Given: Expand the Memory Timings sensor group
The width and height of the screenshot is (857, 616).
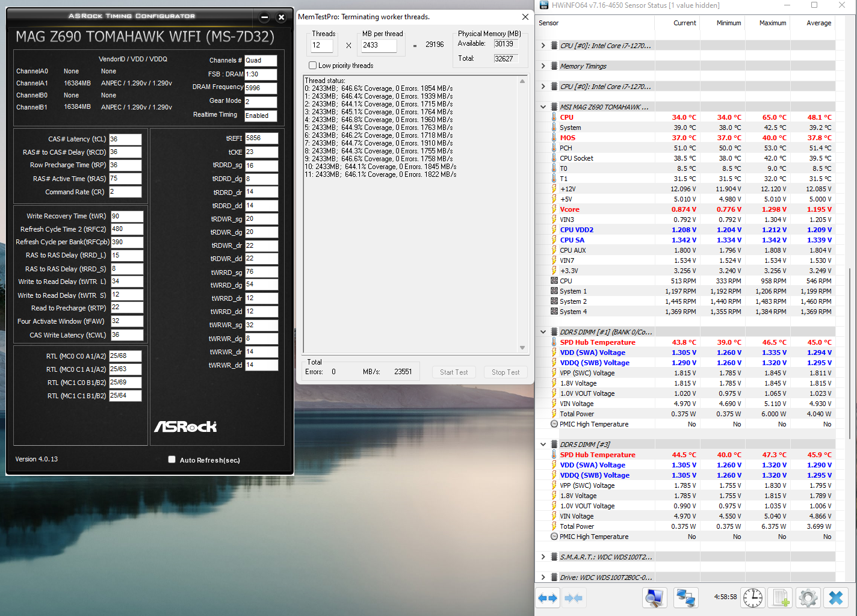Looking at the screenshot, I should click(543, 66).
